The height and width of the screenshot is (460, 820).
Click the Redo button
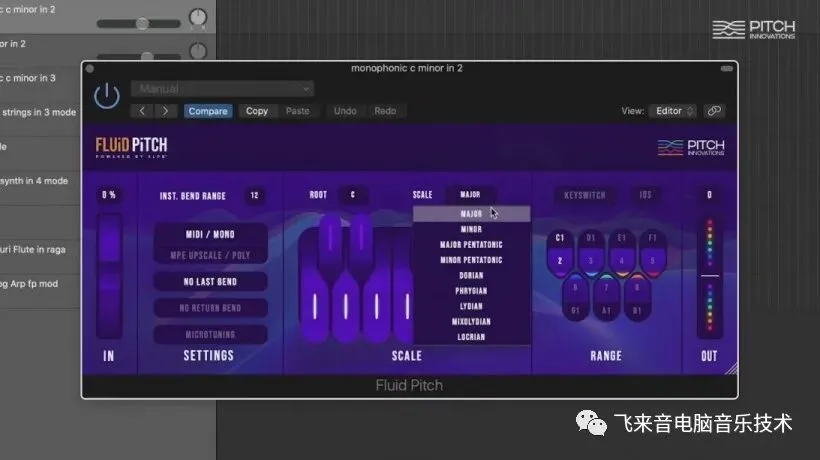[x=385, y=111]
